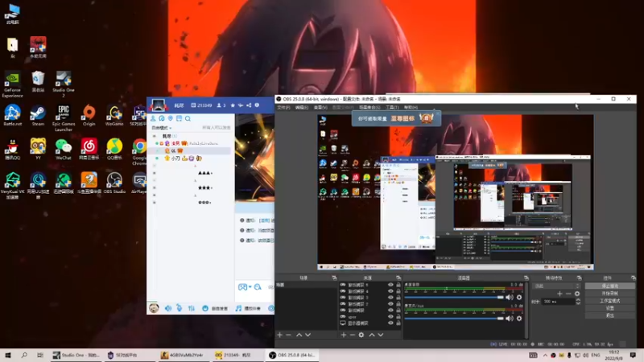This screenshot has width=644, height=362.
Task: Switch to OBS window in taskbar
Action: tap(292, 355)
